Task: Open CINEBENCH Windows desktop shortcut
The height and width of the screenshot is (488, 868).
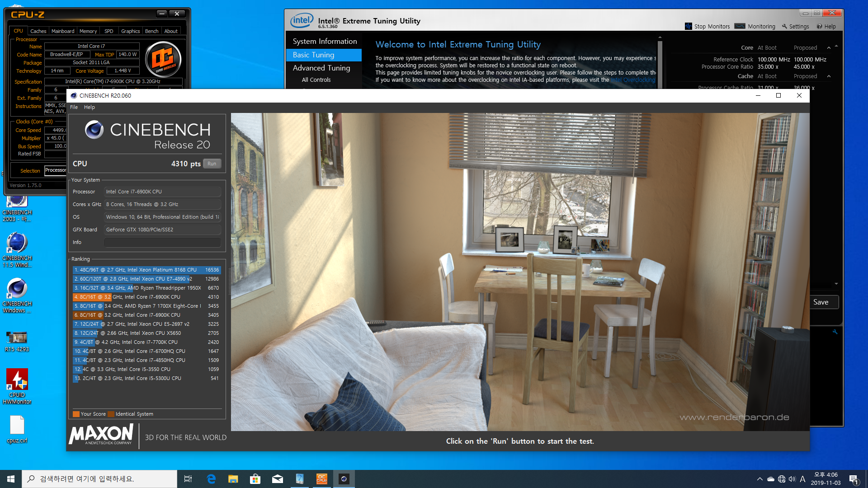Action: pos(17,295)
